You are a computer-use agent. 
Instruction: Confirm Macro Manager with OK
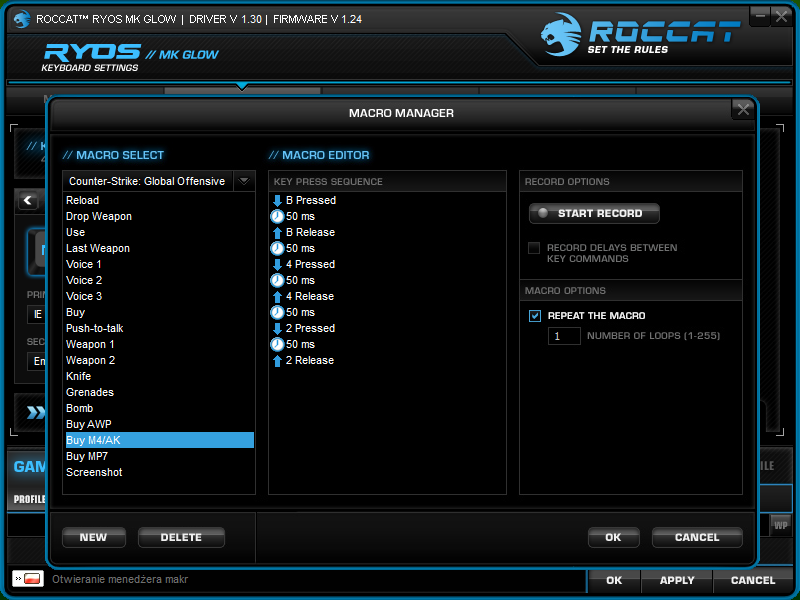(x=613, y=537)
